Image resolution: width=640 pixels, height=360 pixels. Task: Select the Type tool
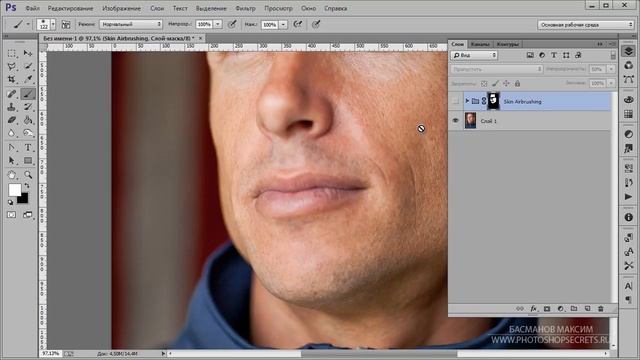(28, 148)
